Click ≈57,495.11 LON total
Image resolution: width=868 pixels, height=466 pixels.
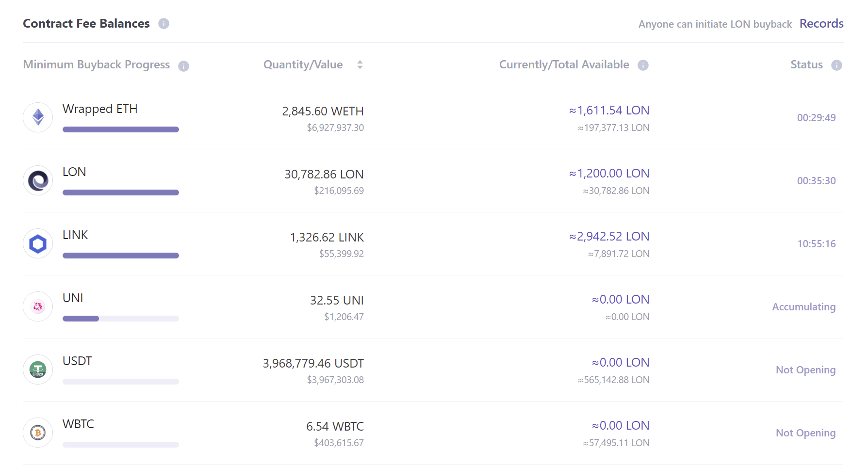616,443
